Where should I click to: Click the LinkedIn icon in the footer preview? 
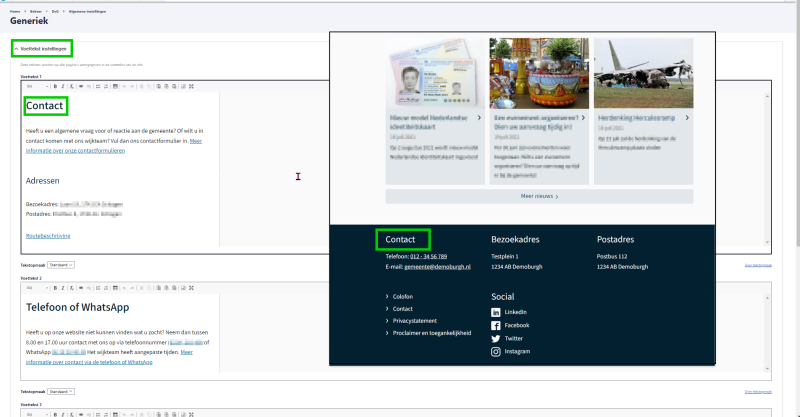pos(496,313)
